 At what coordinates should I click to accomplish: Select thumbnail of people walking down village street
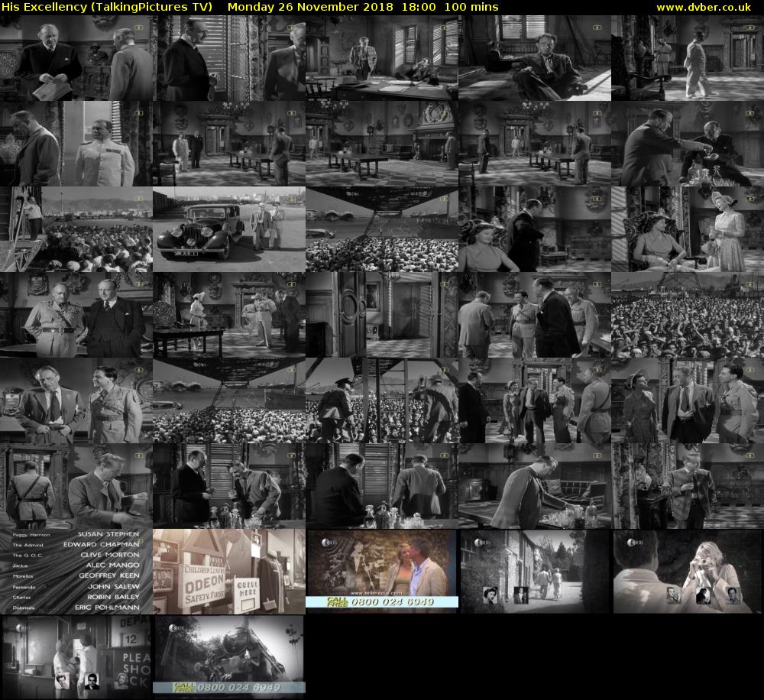pos(534,572)
